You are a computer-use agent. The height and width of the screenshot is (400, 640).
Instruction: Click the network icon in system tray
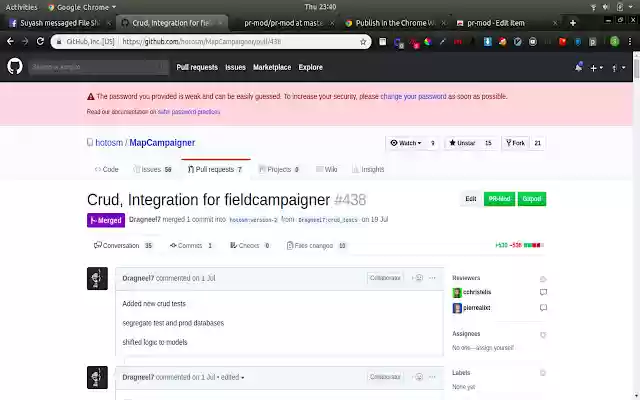[x=593, y=7]
